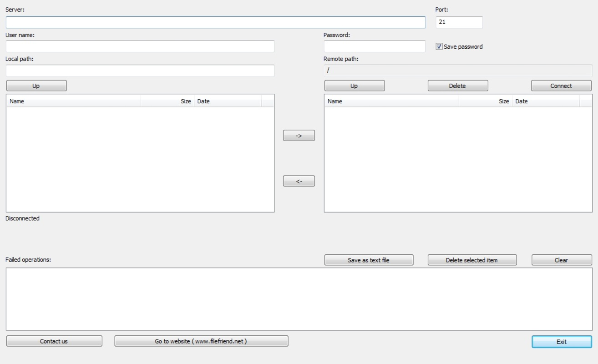Click the User name input field

pyautogui.click(x=140, y=46)
